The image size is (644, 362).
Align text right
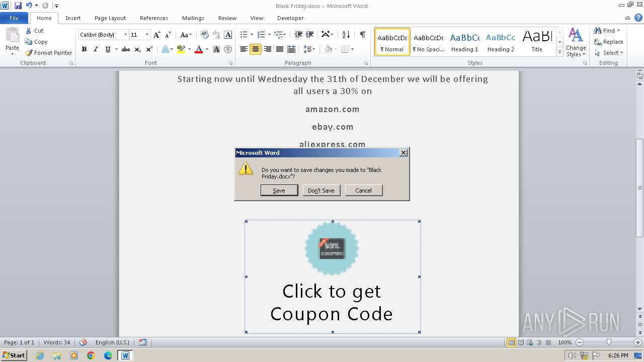click(268, 49)
